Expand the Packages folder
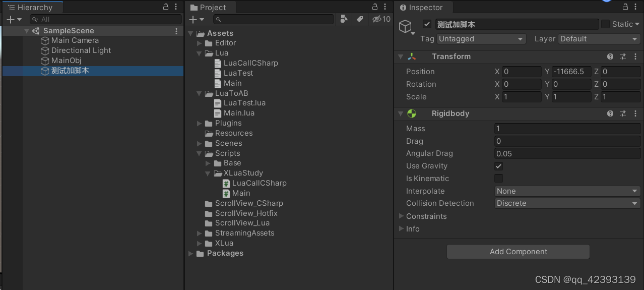 tap(190, 253)
